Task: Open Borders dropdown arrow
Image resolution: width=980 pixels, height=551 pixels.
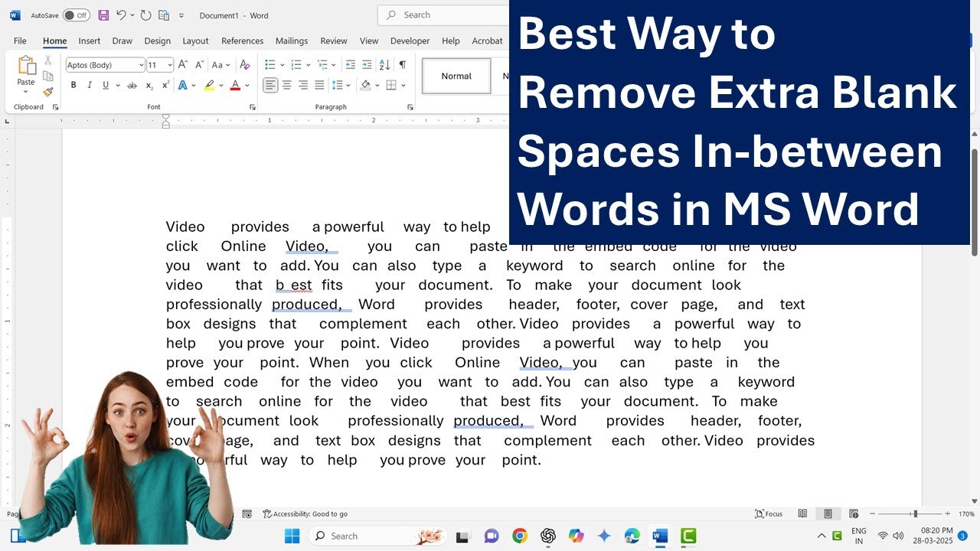Action: tap(403, 86)
